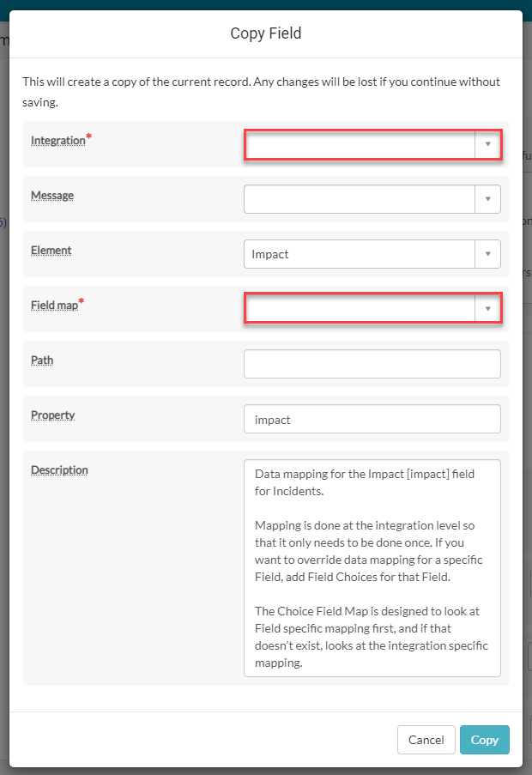Click into the Description text area
532x775 pixels.
pos(372,568)
